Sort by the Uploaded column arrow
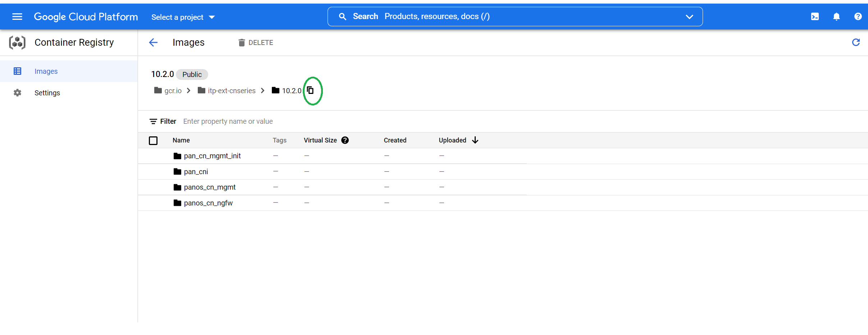 (x=475, y=140)
